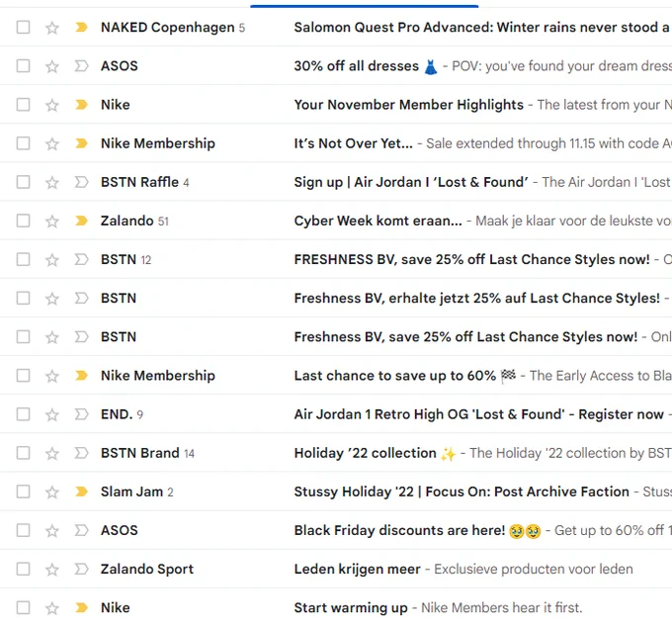This screenshot has height=625, width=672.
Task: Toggle importance marker on Last chance 60% email
Action: click(81, 376)
